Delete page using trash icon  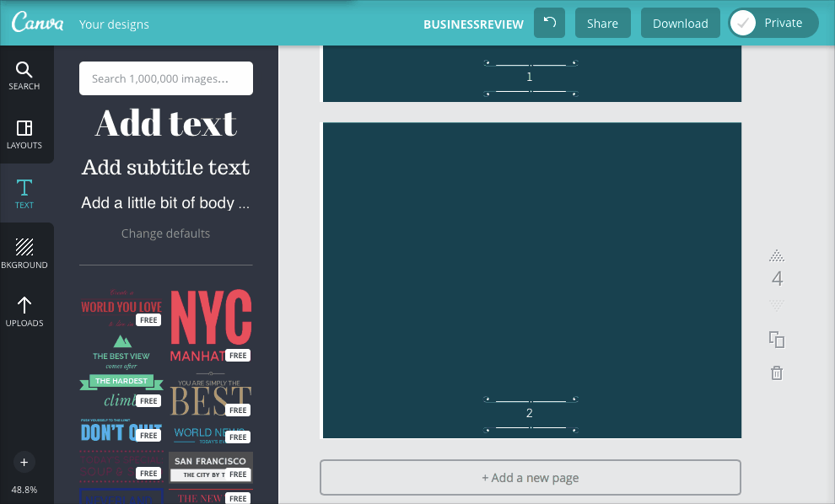[x=777, y=373]
